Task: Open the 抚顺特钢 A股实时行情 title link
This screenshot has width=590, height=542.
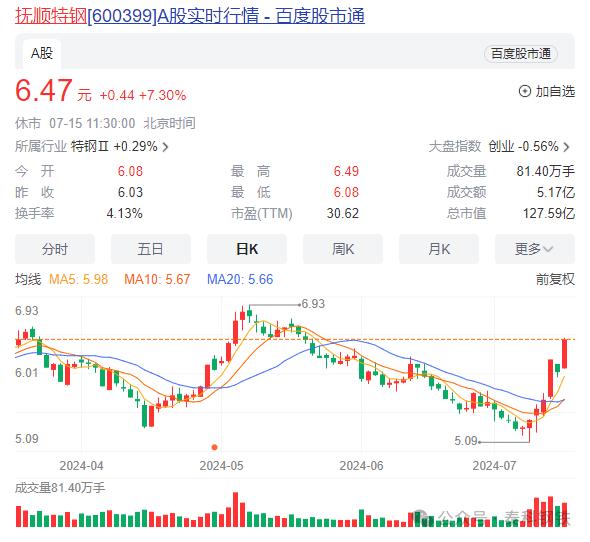Action: pos(190,16)
